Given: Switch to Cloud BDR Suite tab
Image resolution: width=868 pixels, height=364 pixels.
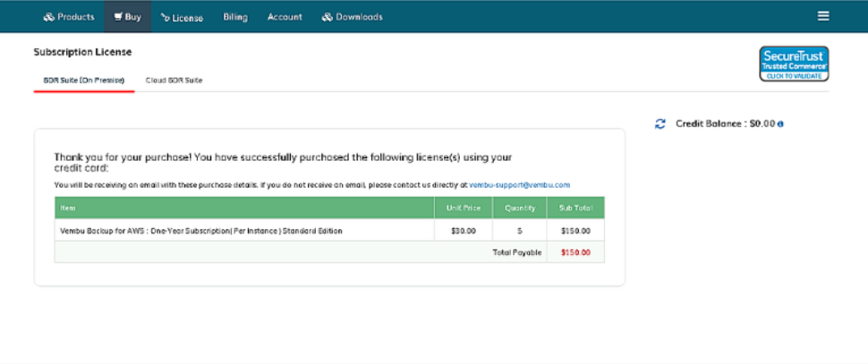Looking at the screenshot, I should pos(174,80).
